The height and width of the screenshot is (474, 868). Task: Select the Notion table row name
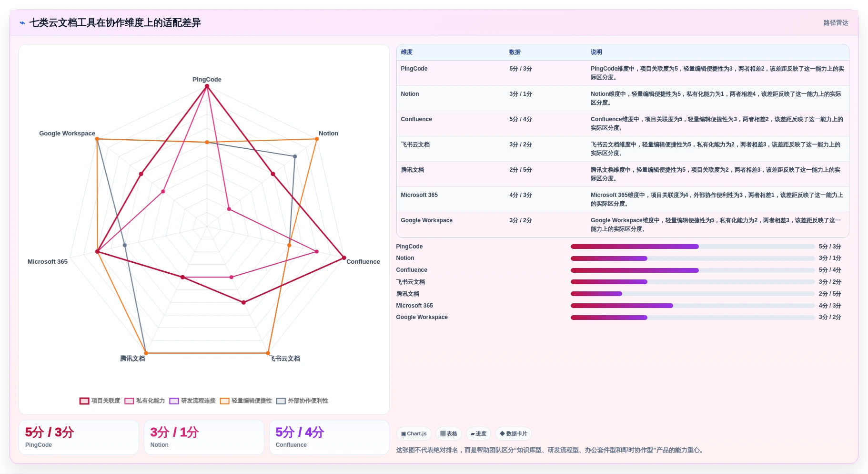pyautogui.click(x=410, y=94)
